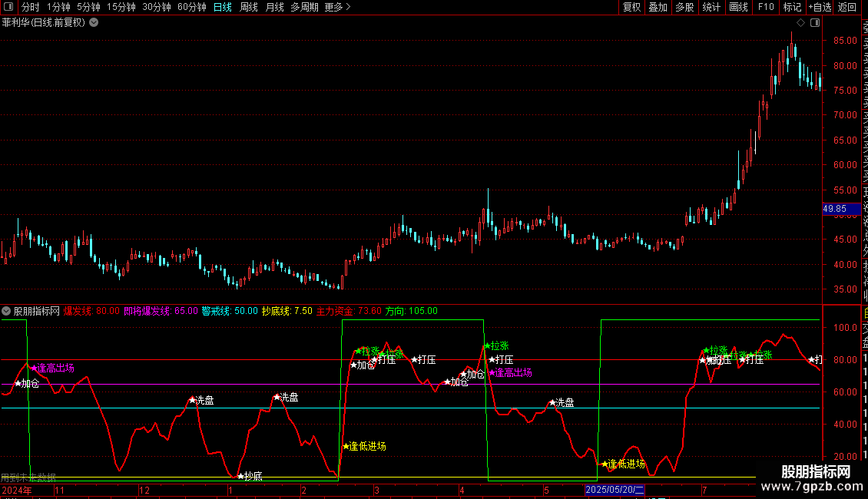Expand the 股朋指标网 indicator dropdown
Screen dimensions: 868x499
6,311
